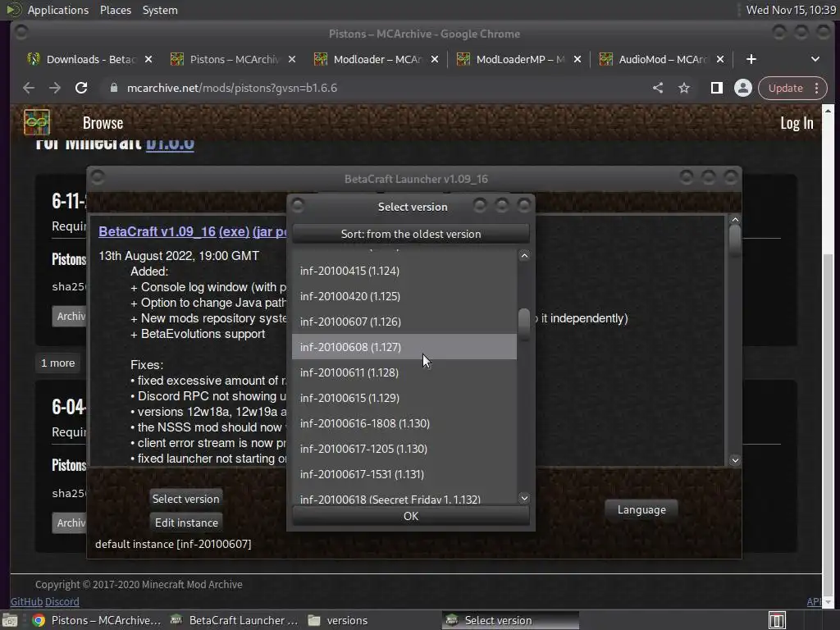Open the Chrome tab search dropdown
The image size is (840, 630).
point(815,59)
